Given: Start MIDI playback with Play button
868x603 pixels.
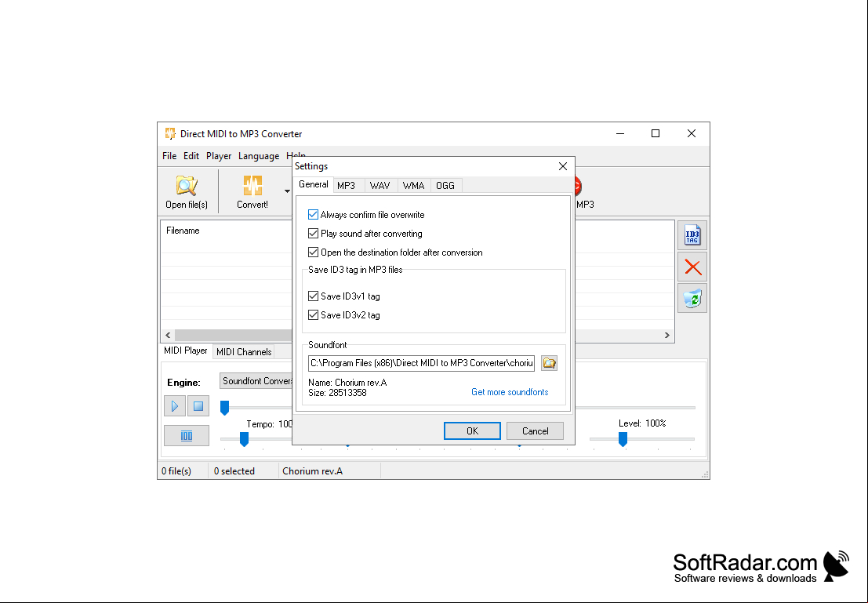Looking at the screenshot, I should click(x=175, y=406).
